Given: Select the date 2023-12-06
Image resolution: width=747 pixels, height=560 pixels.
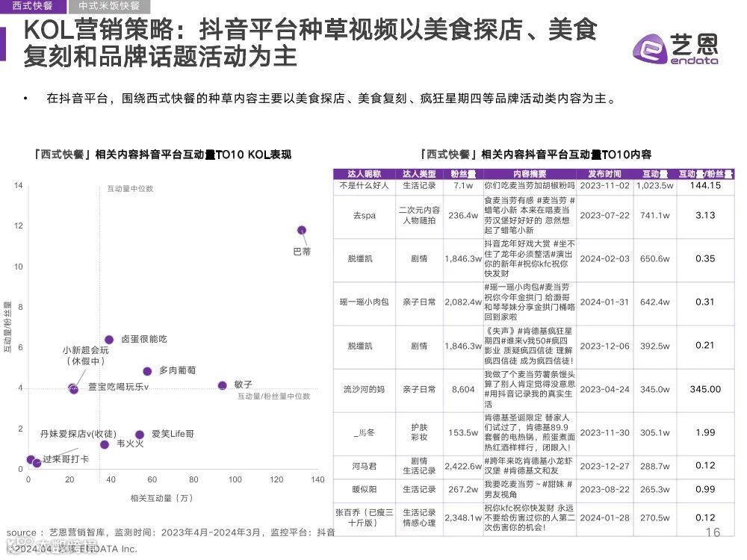Looking at the screenshot, I should click(604, 346).
